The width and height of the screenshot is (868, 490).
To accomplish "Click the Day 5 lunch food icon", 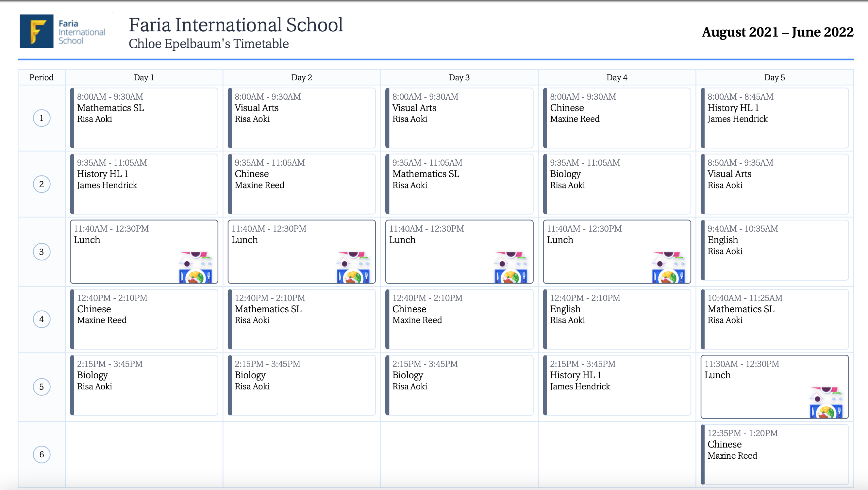I will [x=826, y=402].
